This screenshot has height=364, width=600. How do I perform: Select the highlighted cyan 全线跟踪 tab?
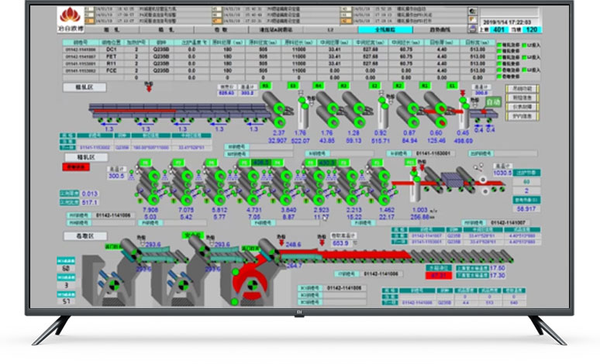385,29
